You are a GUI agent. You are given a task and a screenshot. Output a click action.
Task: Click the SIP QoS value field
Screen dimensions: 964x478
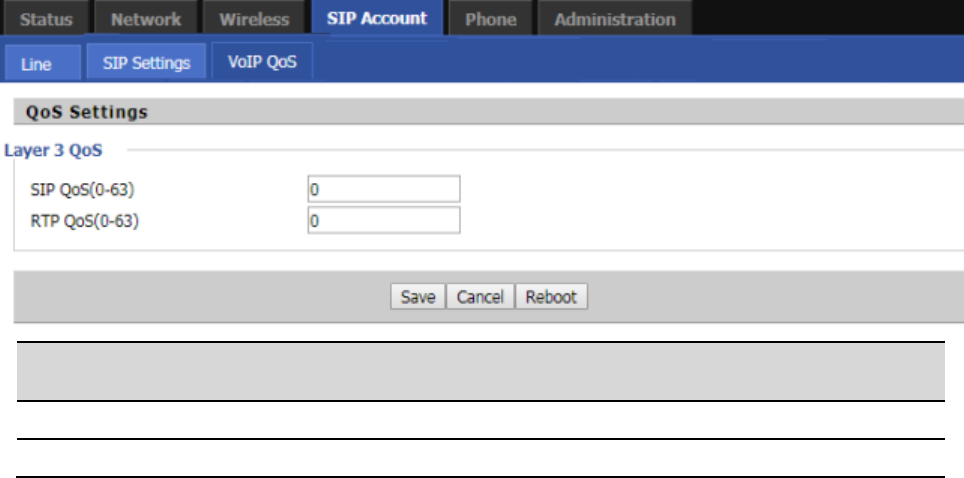click(x=384, y=189)
